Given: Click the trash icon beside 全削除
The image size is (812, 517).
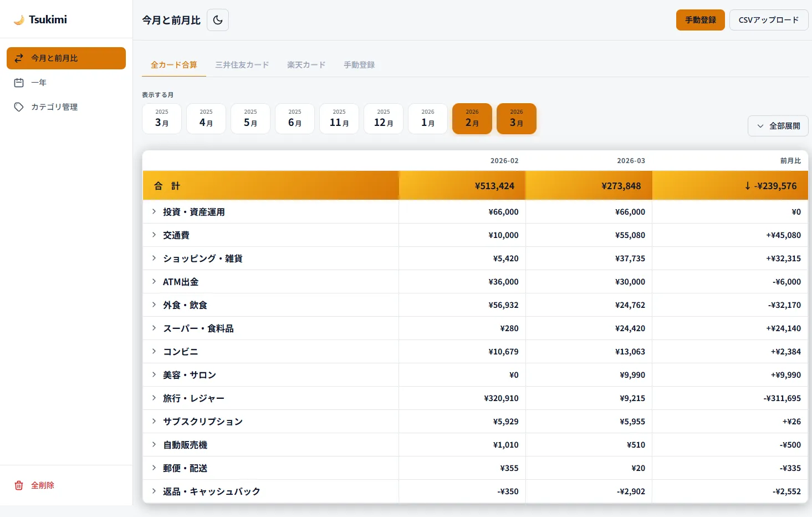Looking at the screenshot, I should coord(19,485).
